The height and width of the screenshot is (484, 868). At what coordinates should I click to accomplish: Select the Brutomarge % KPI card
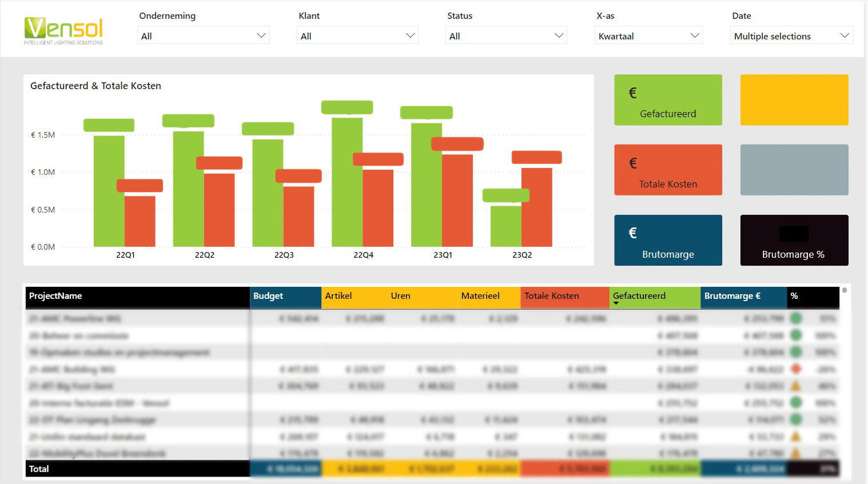[794, 240]
